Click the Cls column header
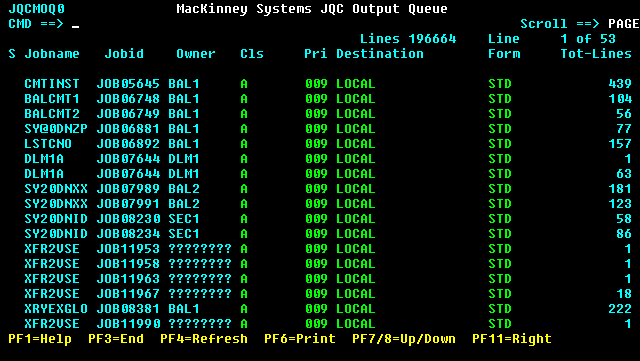640x361 pixels. click(x=252, y=54)
